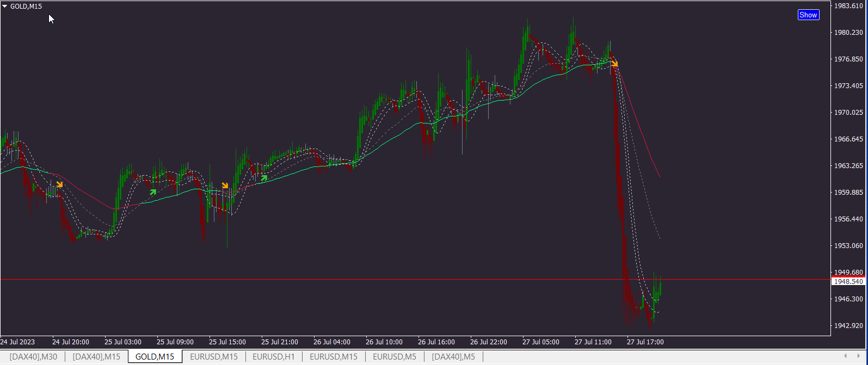
Task: Click the 24 Jul 2023 date label
Action: [17, 342]
